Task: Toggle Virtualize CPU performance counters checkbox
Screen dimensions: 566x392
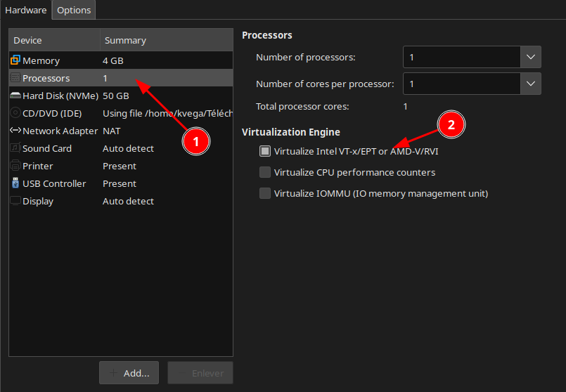Action: click(265, 172)
